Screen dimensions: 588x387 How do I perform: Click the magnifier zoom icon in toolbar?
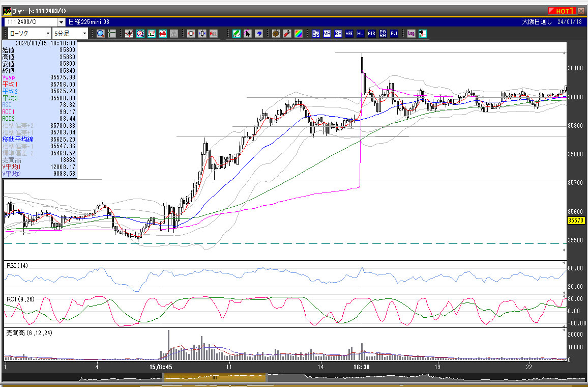click(101, 34)
